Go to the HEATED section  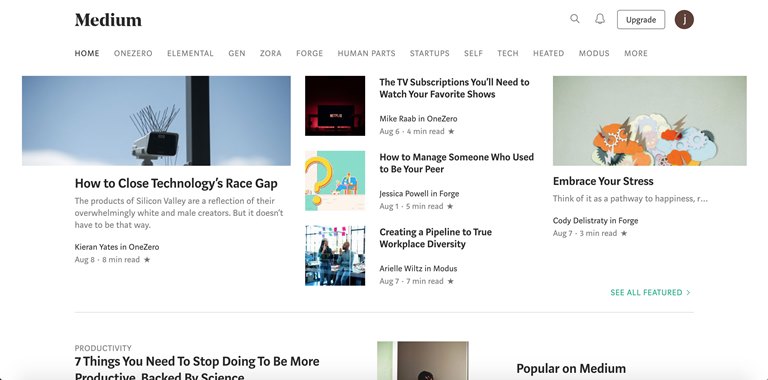(x=549, y=53)
